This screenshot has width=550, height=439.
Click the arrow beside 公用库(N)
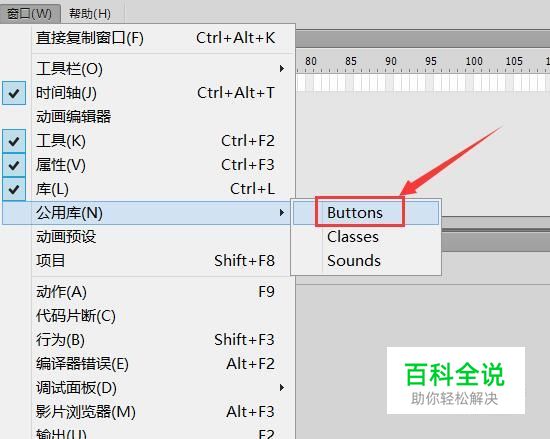point(282,212)
